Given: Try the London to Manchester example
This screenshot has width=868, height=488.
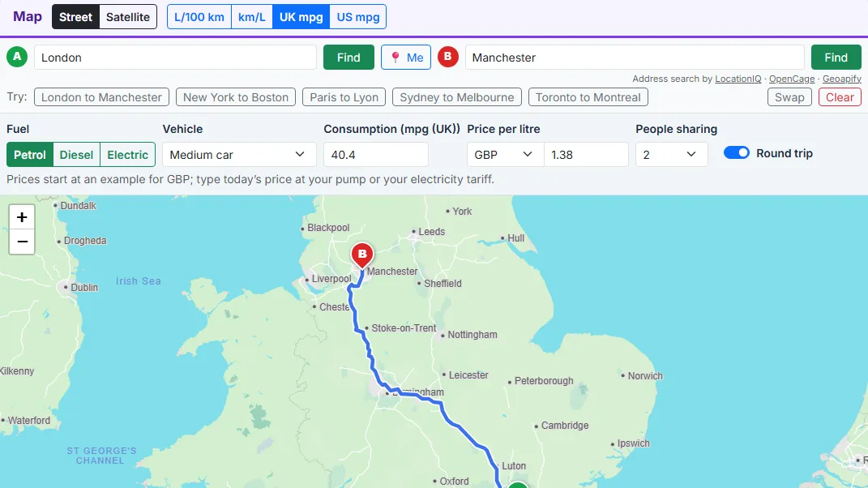Looking at the screenshot, I should (x=101, y=97).
